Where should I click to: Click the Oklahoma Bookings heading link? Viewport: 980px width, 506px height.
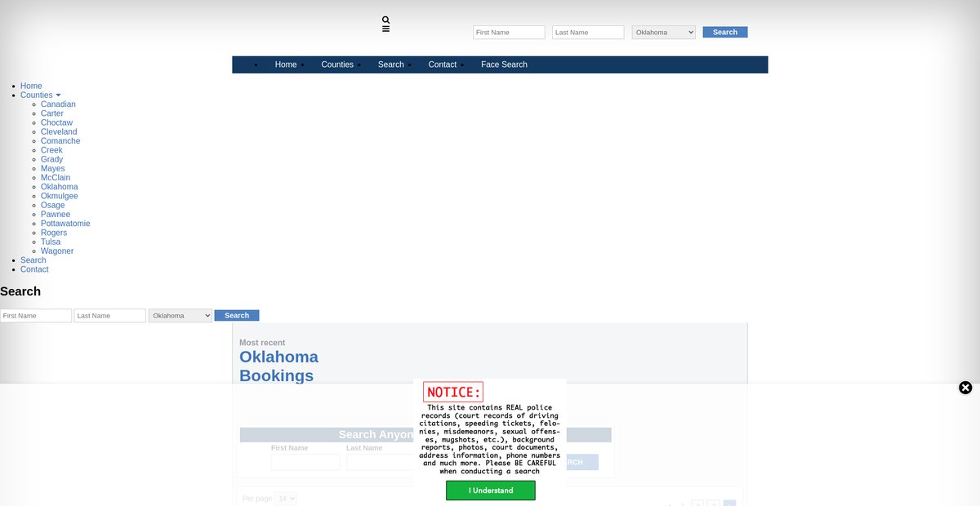click(x=278, y=366)
